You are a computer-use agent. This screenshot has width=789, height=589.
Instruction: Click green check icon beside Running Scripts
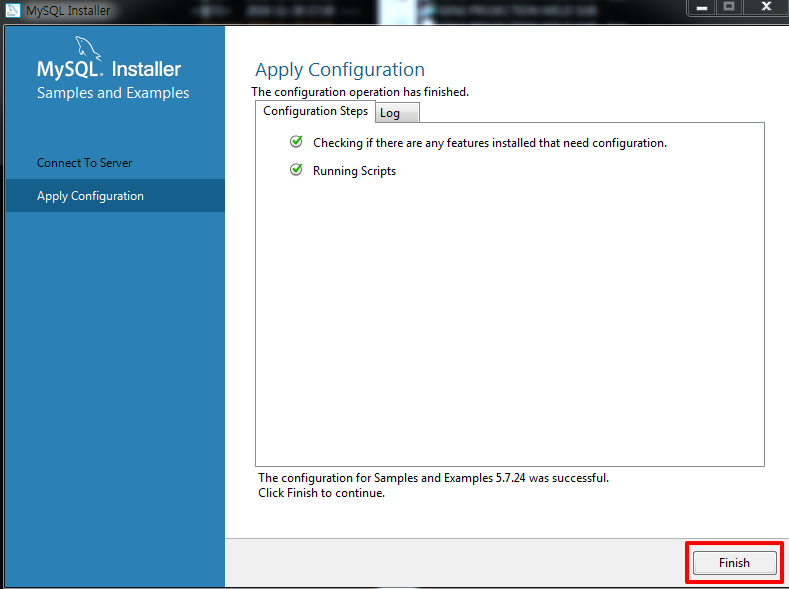[296, 170]
